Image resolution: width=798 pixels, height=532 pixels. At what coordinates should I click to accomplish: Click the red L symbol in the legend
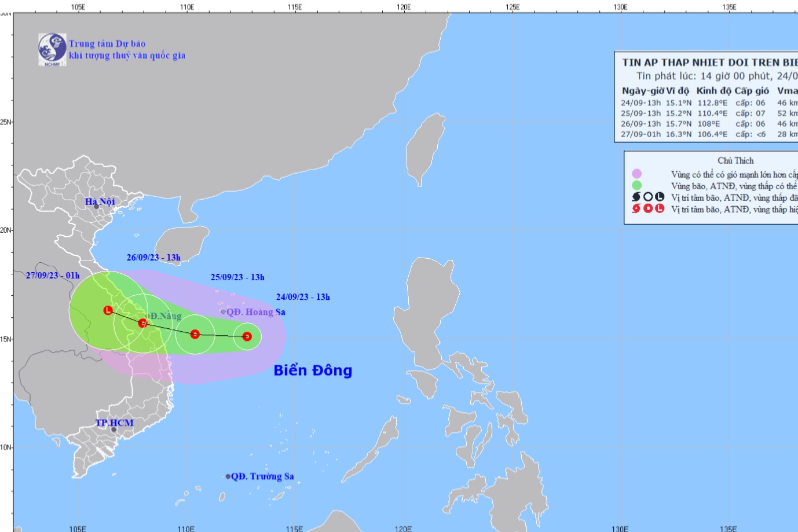(x=660, y=208)
